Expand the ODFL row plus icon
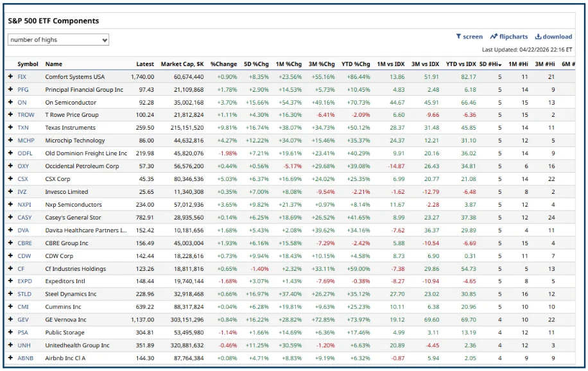 10,153
